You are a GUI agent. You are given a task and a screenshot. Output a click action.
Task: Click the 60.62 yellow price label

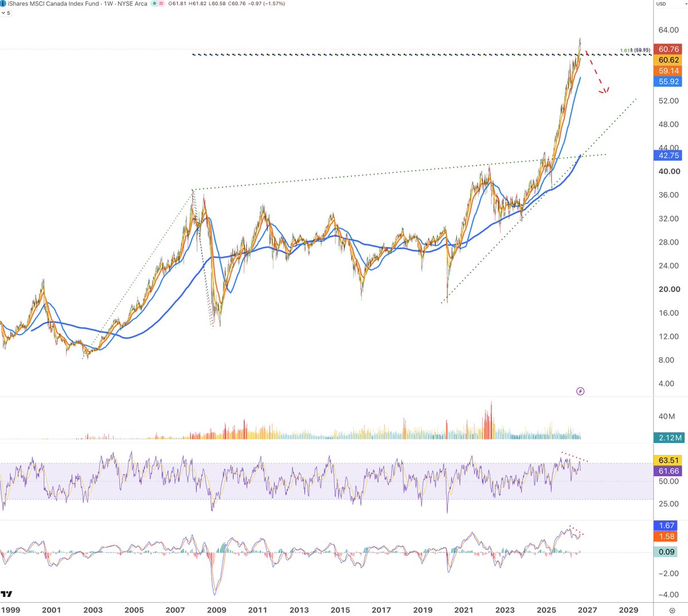click(669, 60)
